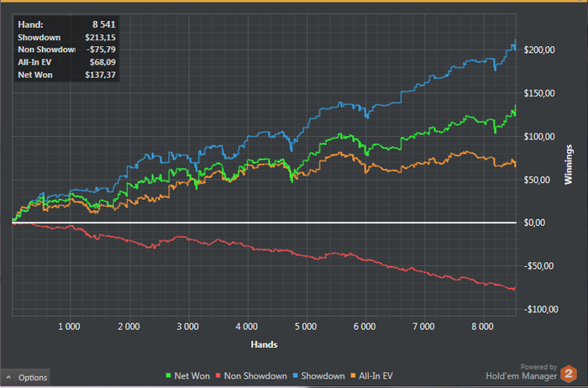This screenshot has width=588, height=388.
Task: Click the 8 000 hands axis label
Action: [x=483, y=327]
